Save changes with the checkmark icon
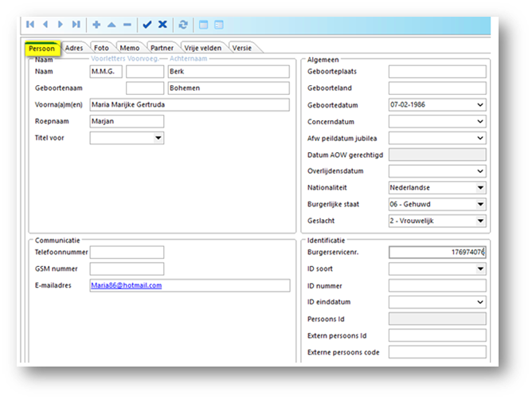The height and width of the screenshot is (400, 532). click(x=147, y=25)
